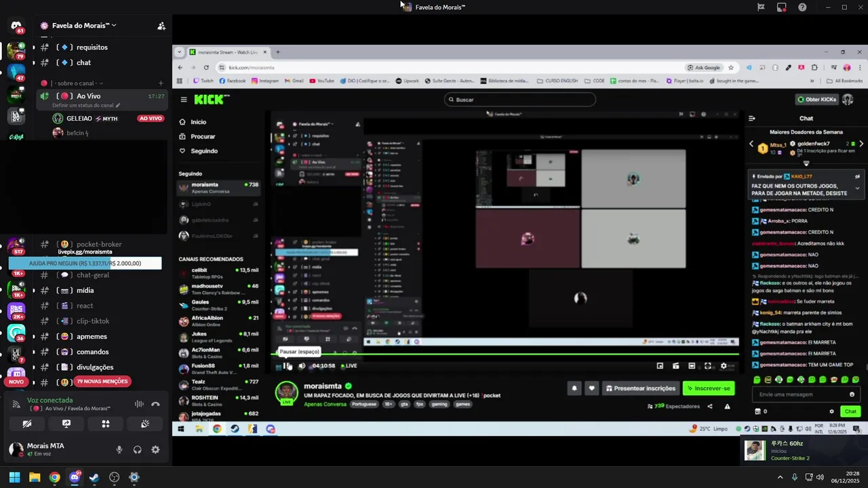This screenshot has height=488, width=868.
Task: Select the moraismta Stream Chrome tab
Action: pos(227,52)
